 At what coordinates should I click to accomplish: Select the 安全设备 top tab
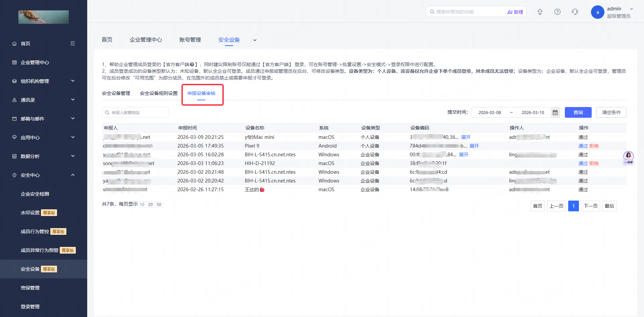[229, 40]
